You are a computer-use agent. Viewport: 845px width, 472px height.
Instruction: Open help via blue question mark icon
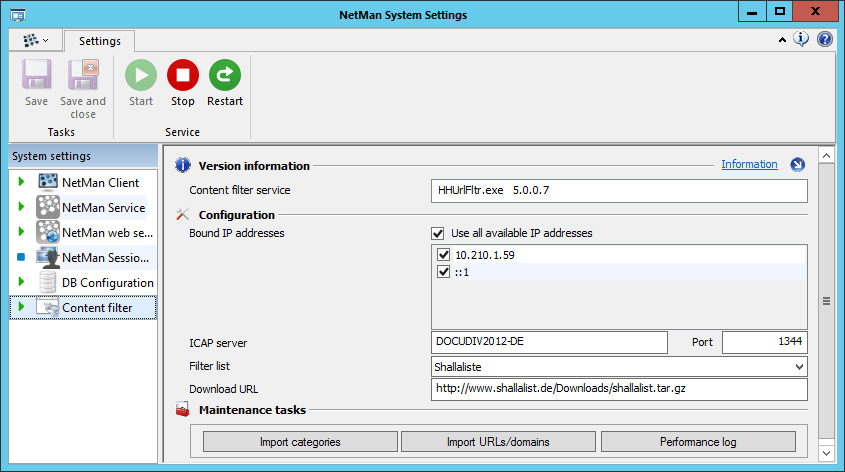[825, 39]
